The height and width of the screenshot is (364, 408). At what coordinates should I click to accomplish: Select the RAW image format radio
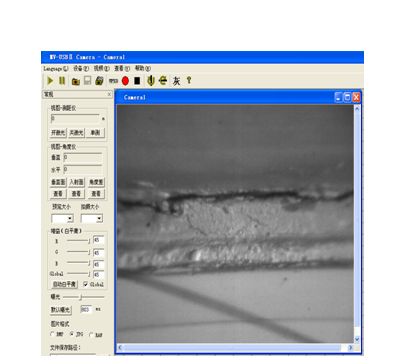click(x=91, y=335)
